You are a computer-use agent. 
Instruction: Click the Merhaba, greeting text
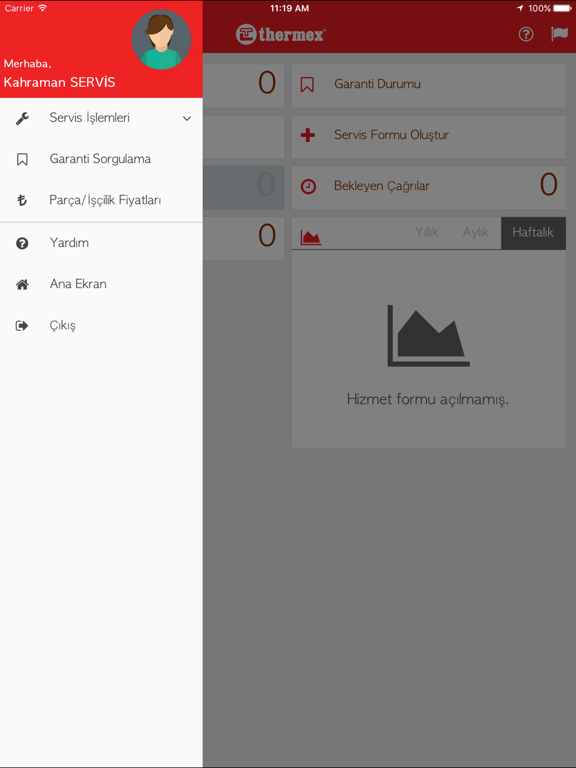tap(27, 64)
